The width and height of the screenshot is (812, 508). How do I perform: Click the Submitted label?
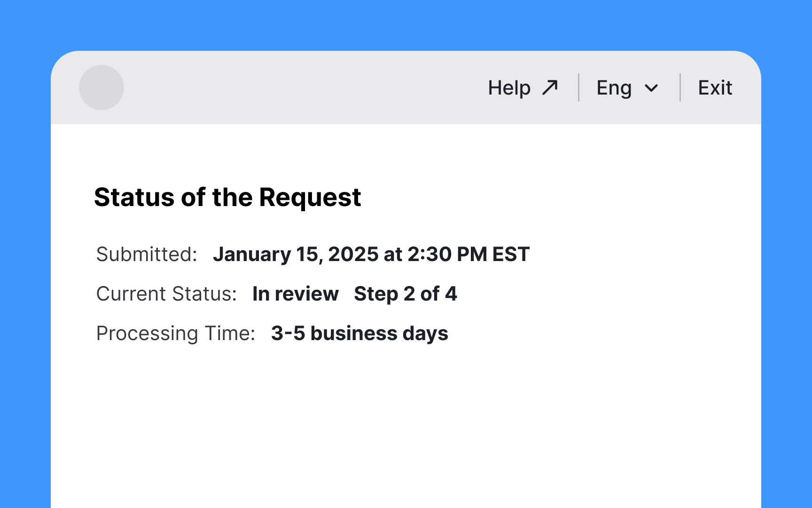point(147,254)
